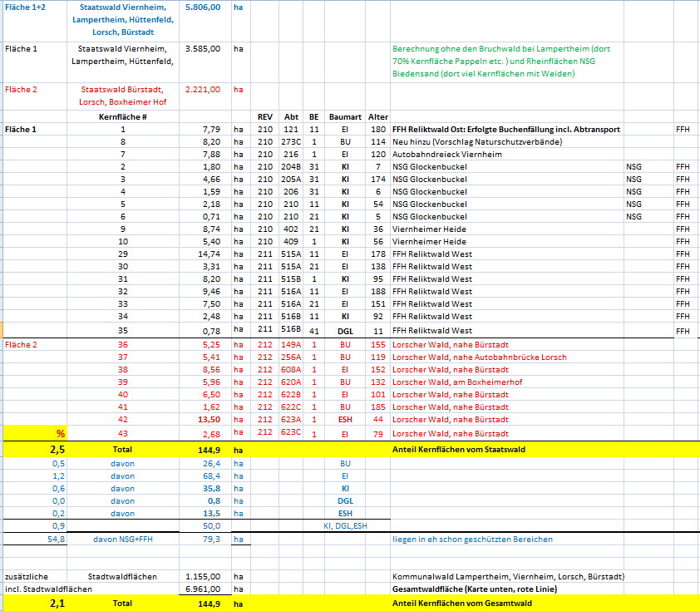This screenshot has height=611, width=700.
Task: Select the Stadtwaldflächen value 1.155,00 cell
Action: point(204,575)
